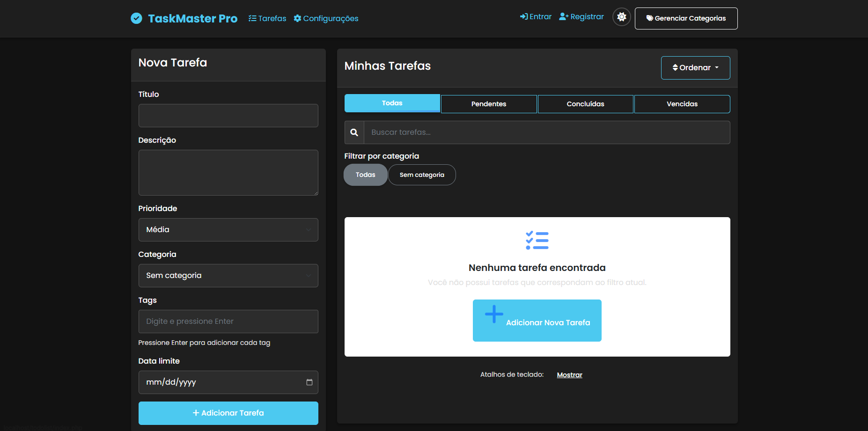Open the calendar icon in Data limite field
Screen dimensions: 868x431
click(x=309, y=382)
